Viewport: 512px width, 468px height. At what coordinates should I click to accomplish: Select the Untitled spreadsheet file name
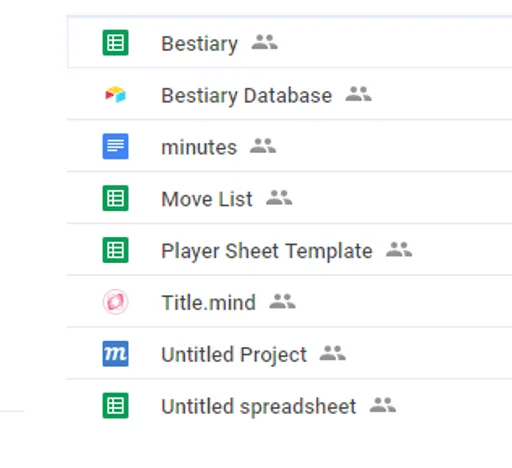point(259,407)
